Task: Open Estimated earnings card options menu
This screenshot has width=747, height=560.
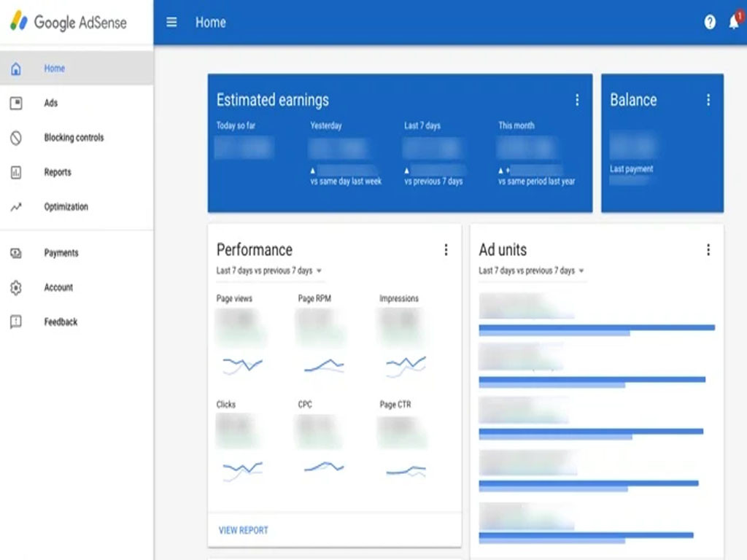Action: [577, 99]
